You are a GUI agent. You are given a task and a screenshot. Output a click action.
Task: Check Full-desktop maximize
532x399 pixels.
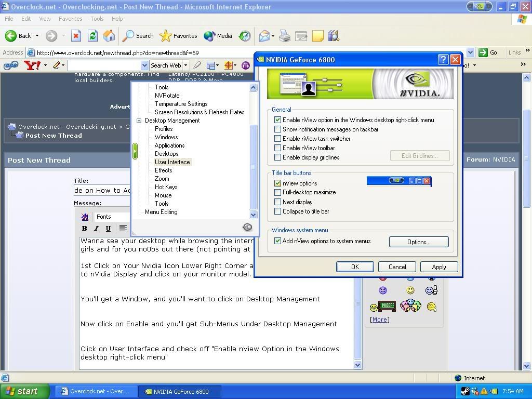pyautogui.click(x=277, y=192)
